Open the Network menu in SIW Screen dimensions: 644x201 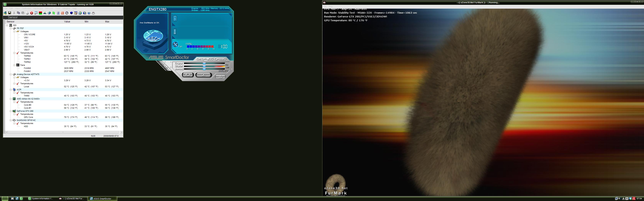click(49, 8)
